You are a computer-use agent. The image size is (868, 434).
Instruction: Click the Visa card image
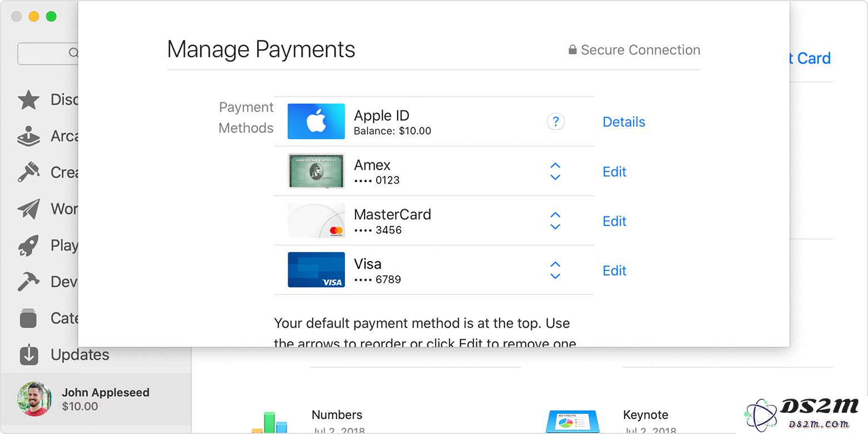(316, 270)
